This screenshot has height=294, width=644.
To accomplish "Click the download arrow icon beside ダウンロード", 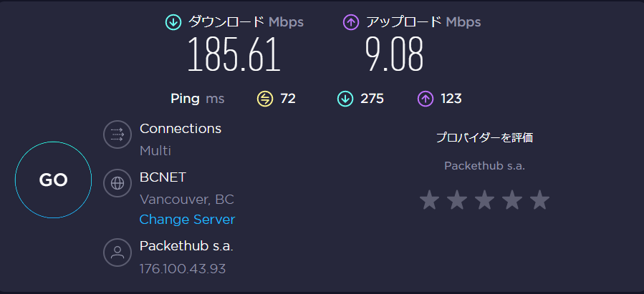I will pyautogui.click(x=173, y=22).
